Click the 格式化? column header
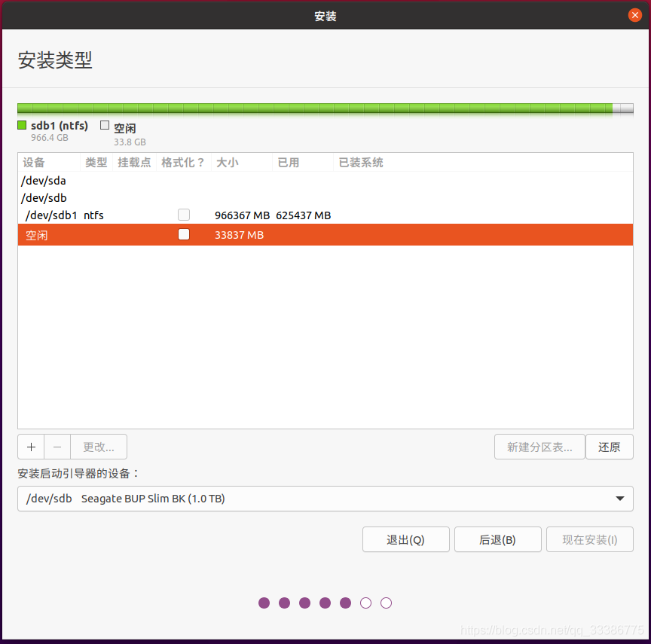651x644 pixels. pos(183,162)
